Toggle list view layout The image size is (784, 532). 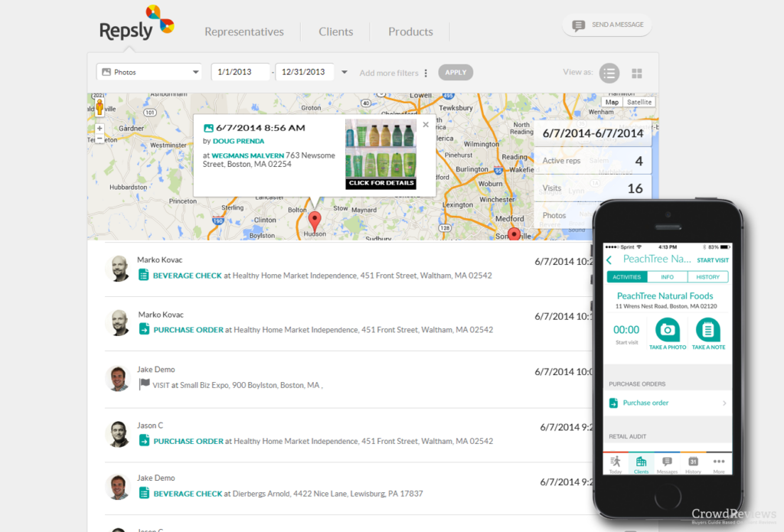pos(609,72)
